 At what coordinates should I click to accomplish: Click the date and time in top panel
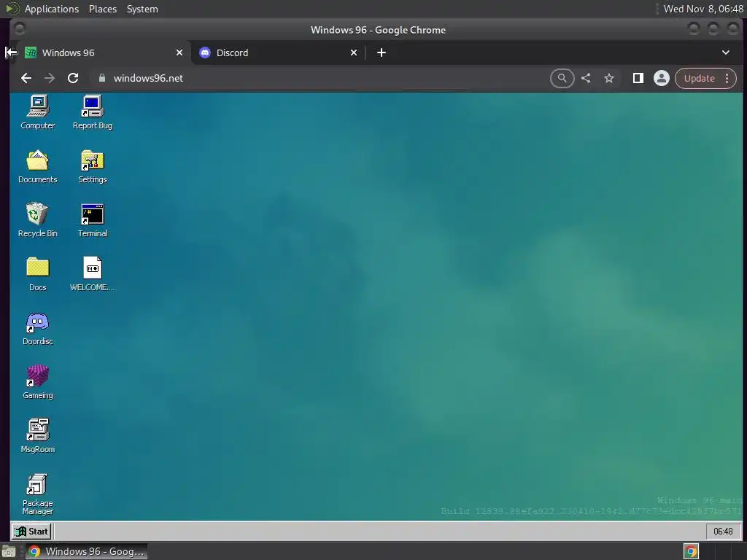pyautogui.click(x=703, y=9)
